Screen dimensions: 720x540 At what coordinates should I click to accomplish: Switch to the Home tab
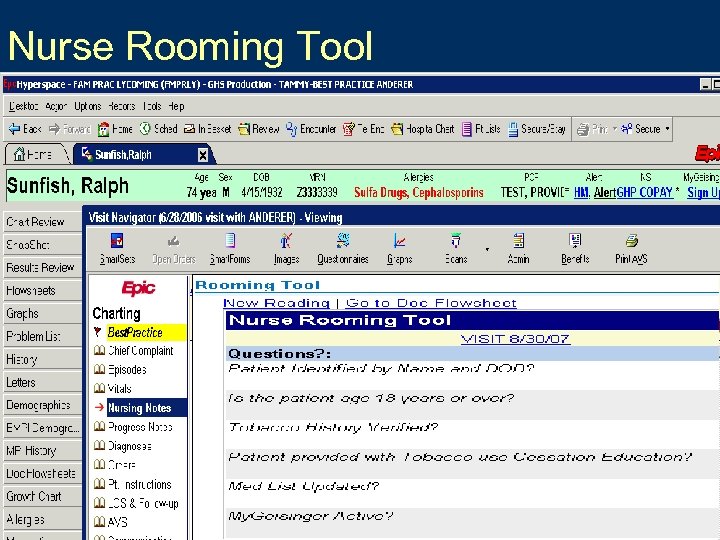[36, 155]
